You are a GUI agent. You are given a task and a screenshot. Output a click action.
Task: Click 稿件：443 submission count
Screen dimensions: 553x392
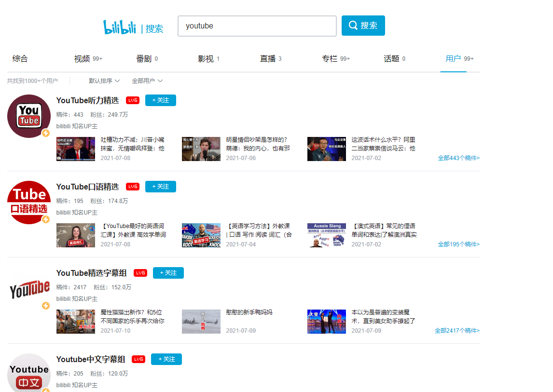pos(70,115)
